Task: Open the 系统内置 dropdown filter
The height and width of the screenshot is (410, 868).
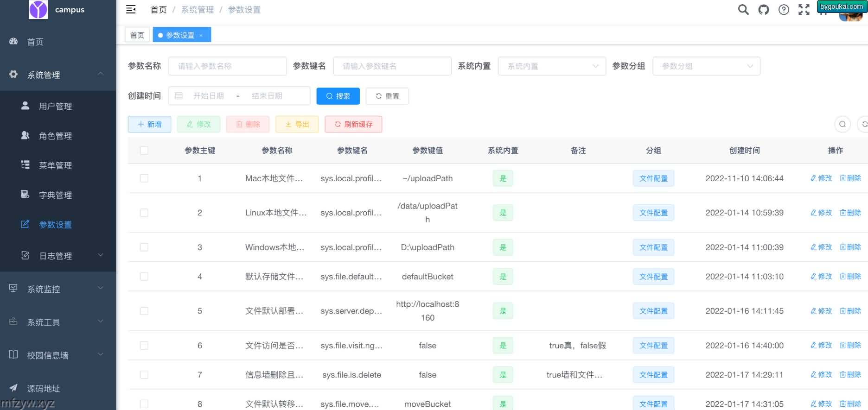Action: point(551,66)
